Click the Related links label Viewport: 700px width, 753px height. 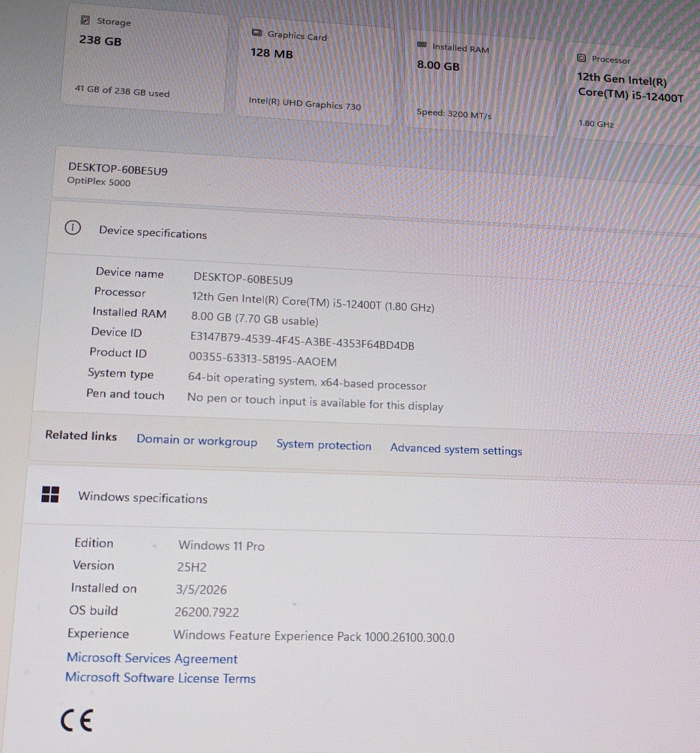tap(81, 435)
